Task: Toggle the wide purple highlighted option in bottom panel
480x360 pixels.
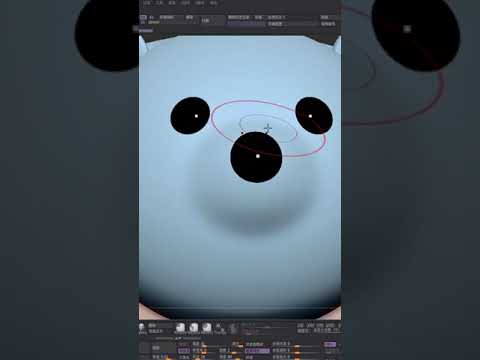Action: (258, 351)
